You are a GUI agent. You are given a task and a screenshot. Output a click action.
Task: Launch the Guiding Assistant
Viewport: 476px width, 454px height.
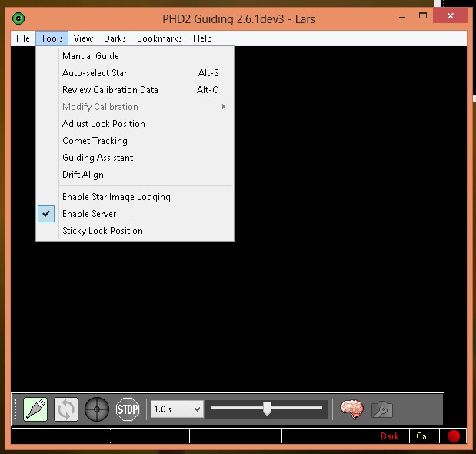[135, 158]
